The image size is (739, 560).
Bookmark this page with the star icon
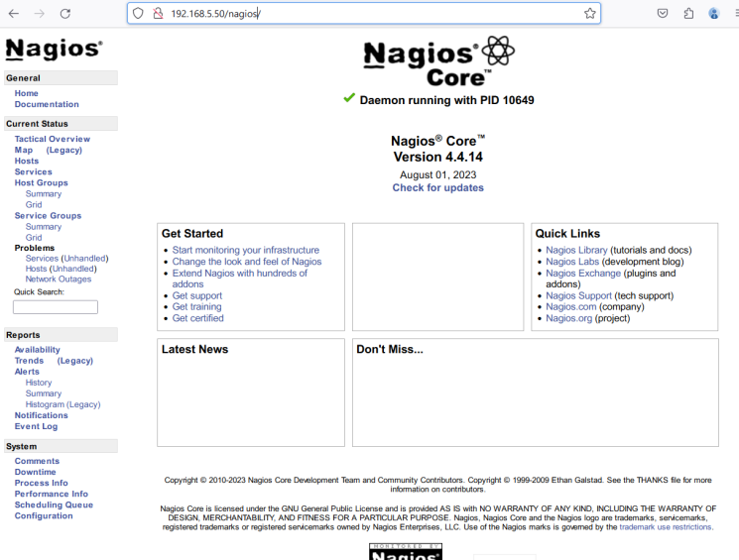(x=589, y=13)
